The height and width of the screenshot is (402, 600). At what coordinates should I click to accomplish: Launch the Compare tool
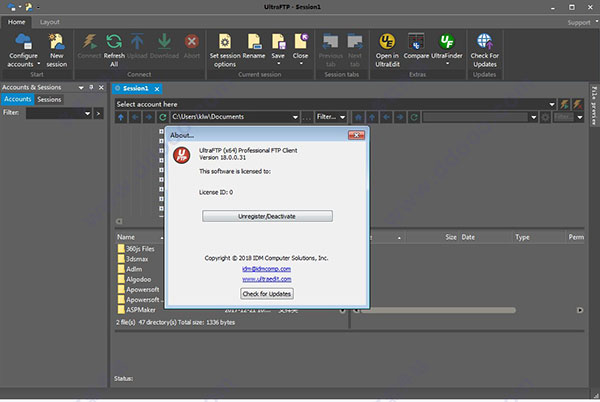416,46
